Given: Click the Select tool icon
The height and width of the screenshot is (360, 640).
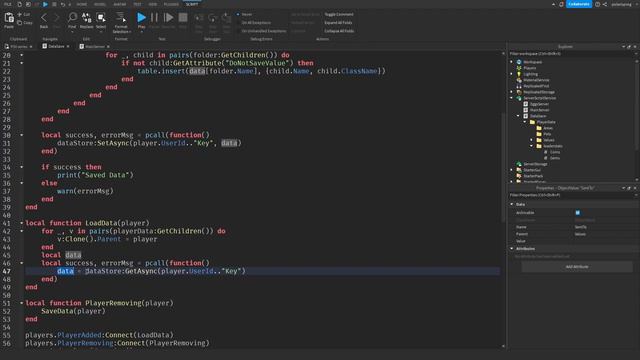Looking at the screenshot, I should [x=101, y=17].
